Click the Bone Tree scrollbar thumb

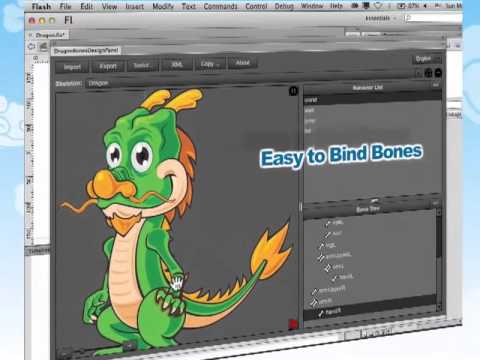point(439,238)
